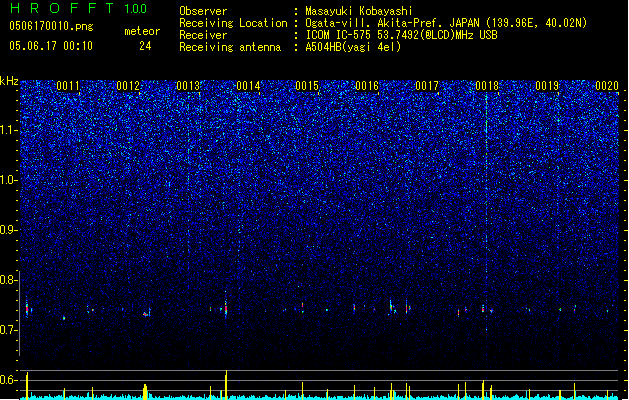Select the Ogata-vill. Akita-Pref. JAPAN location text
This screenshot has height=400, width=629.
pyautogui.click(x=446, y=23)
